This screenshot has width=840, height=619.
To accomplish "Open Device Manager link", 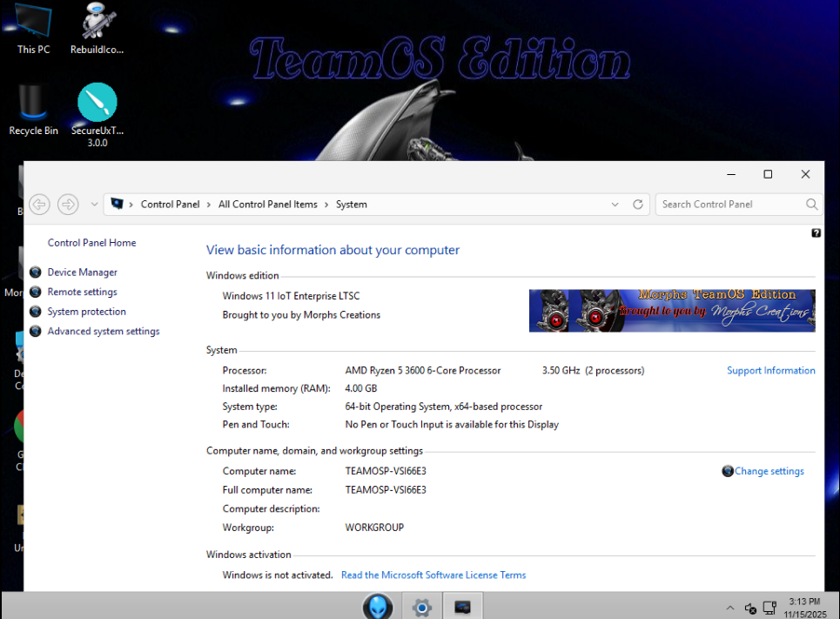I will click(82, 272).
